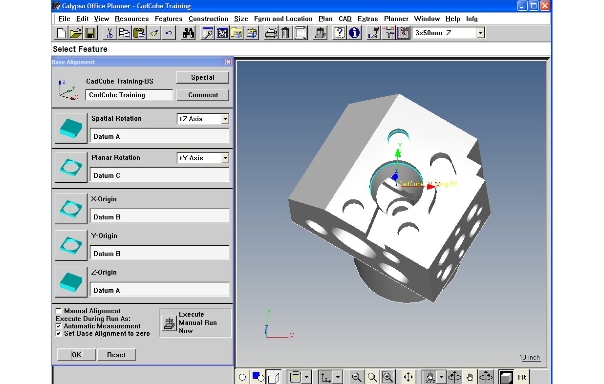
Task: Click the CadCube Training name input field
Action: [129, 95]
